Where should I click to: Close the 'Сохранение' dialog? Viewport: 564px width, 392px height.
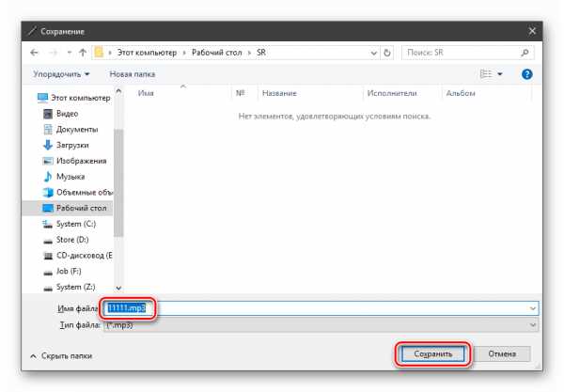point(532,31)
